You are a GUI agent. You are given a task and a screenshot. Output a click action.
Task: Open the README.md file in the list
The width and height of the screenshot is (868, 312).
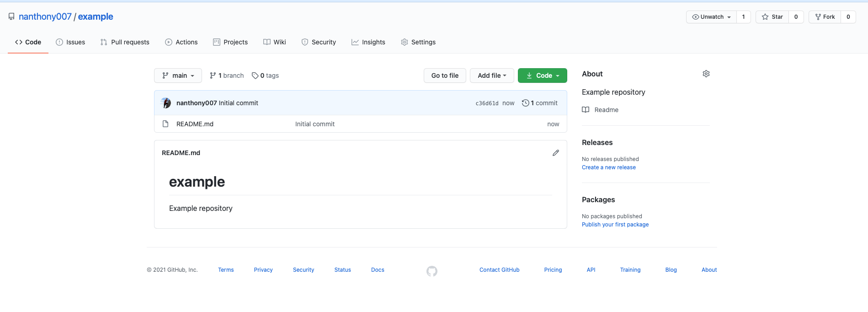click(x=195, y=124)
